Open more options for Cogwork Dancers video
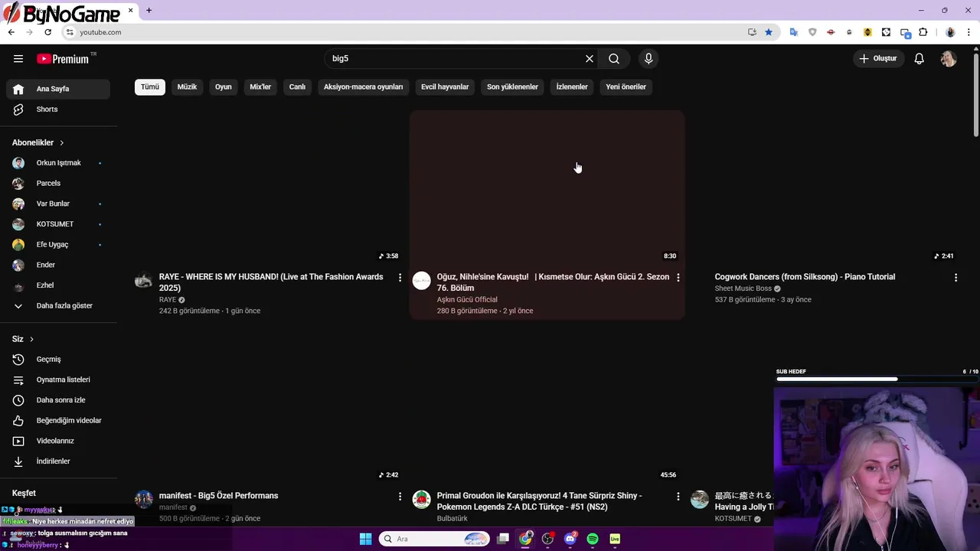 (x=955, y=277)
